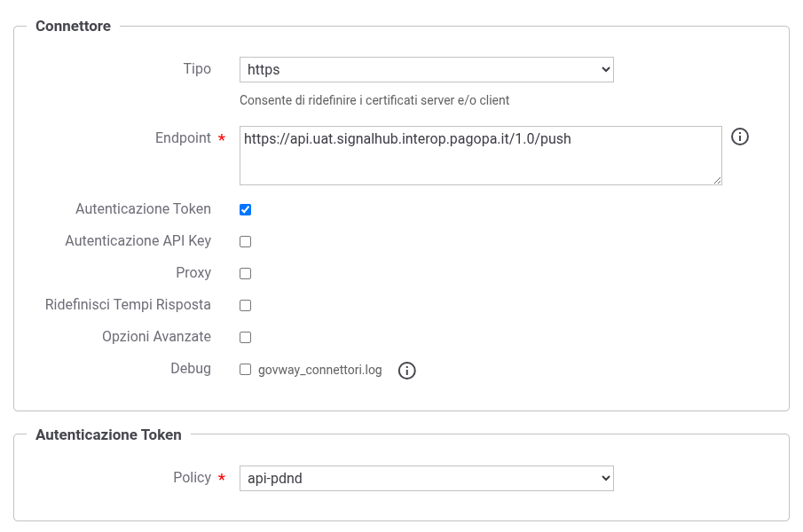803x532 pixels.
Task: Click the govway_connettori.log label text
Action: coord(320,370)
